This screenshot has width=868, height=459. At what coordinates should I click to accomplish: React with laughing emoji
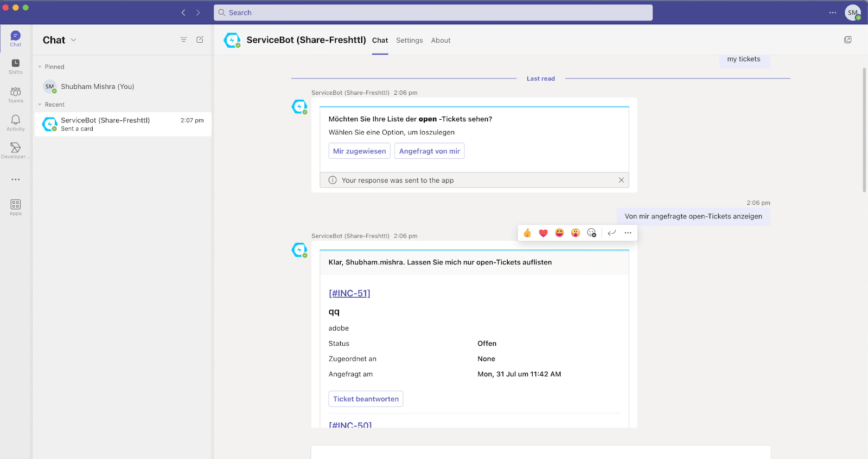click(x=559, y=233)
